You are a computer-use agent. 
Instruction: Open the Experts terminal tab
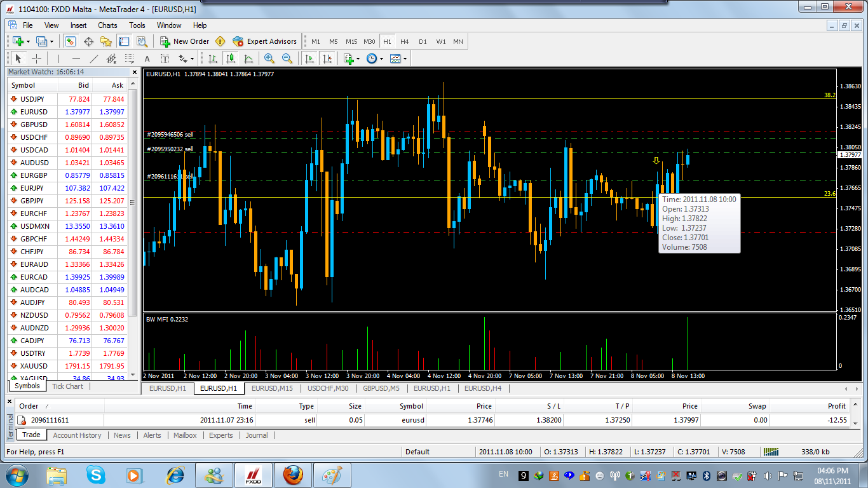(x=220, y=435)
